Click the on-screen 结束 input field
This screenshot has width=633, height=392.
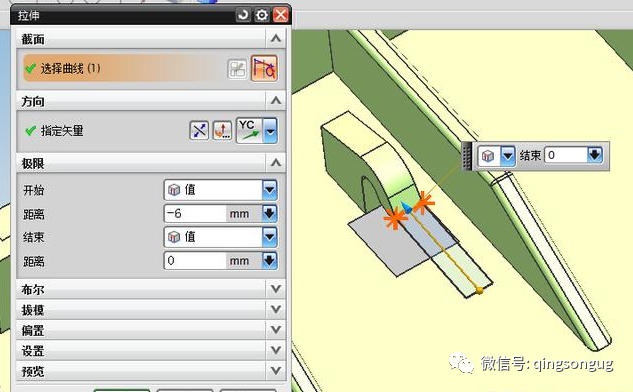[x=566, y=155]
